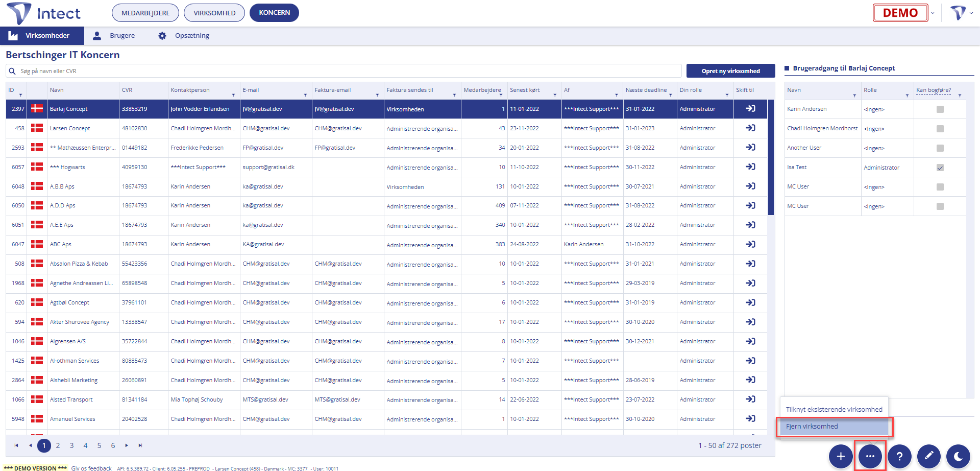Click Administrator role of Isa Test
Image resolution: width=980 pixels, height=471 pixels.
tap(881, 168)
